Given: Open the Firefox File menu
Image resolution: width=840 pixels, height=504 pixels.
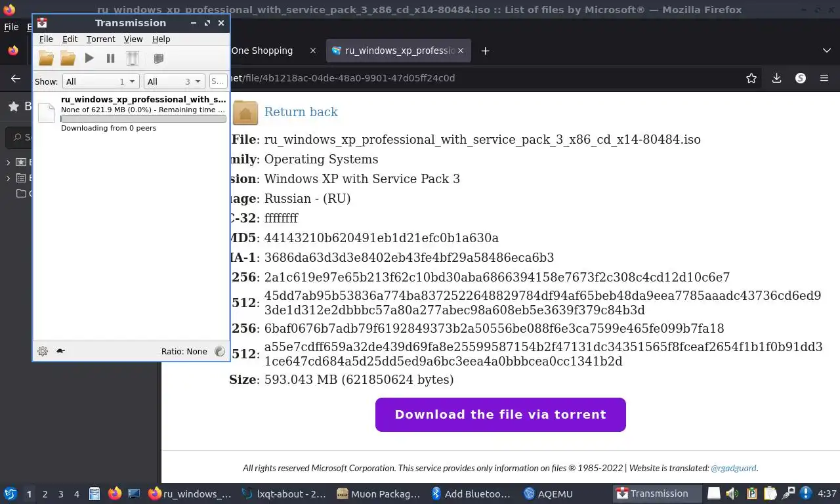Looking at the screenshot, I should coord(11,27).
